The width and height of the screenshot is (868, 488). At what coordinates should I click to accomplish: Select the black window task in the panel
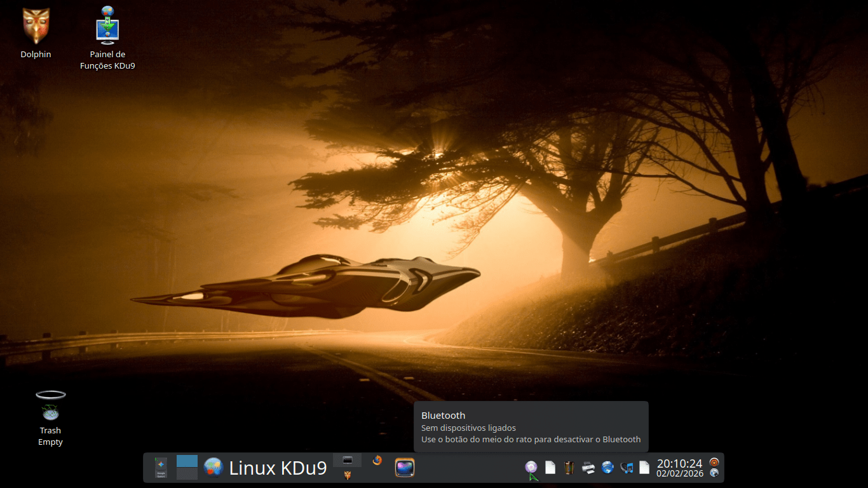[348, 460]
